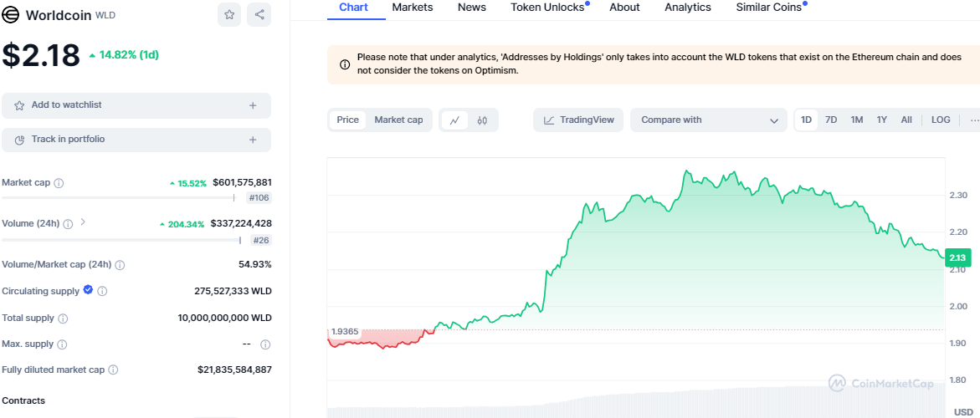This screenshot has height=418, width=980.
Task: Open the Volume/Market cap info icon
Action: [x=120, y=264]
